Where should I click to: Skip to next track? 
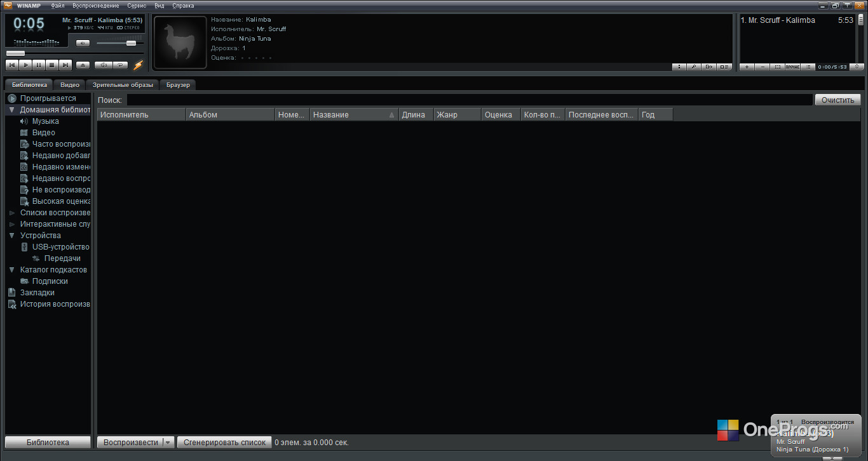(x=65, y=65)
